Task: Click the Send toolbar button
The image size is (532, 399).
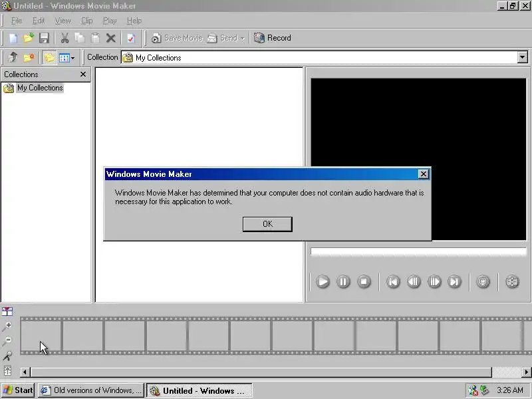Action: coord(222,38)
